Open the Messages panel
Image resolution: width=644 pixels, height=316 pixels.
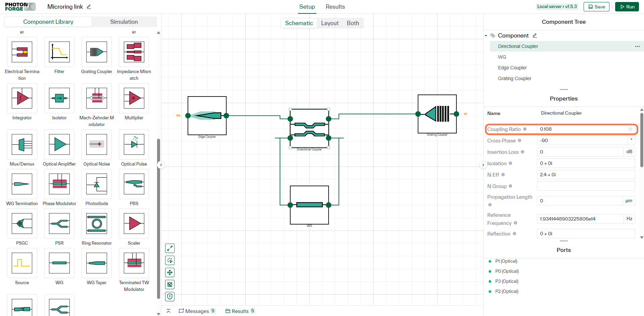(x=197, y=311)
